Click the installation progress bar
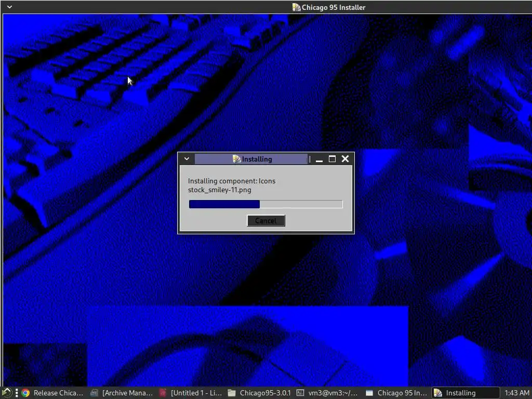The width and height of the screenshot is (532, 399). pyautogui.click(x=265, y=204)
